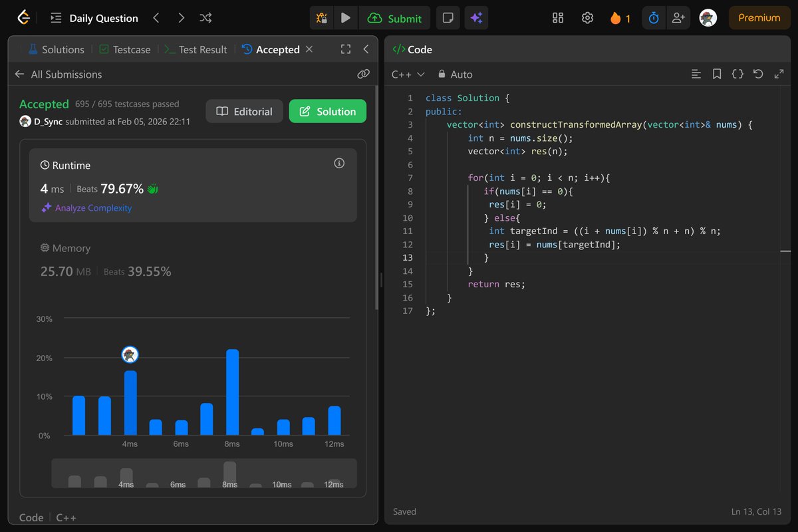The height and width of the screenshot is (532, 798).
Task: Open the profile avatar menu
Action: pyautogui.click(x=708, y=18)
